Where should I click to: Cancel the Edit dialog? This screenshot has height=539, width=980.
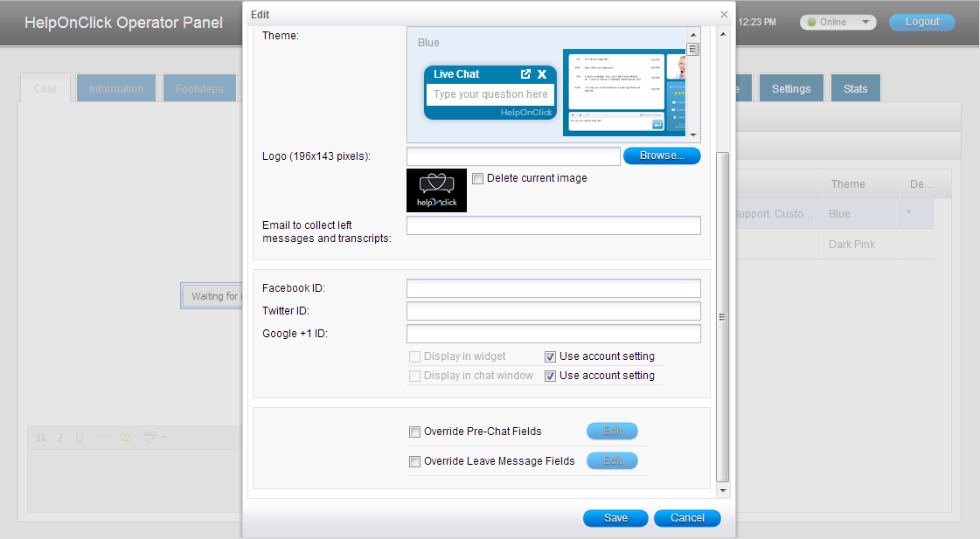[x=687, y=518]
